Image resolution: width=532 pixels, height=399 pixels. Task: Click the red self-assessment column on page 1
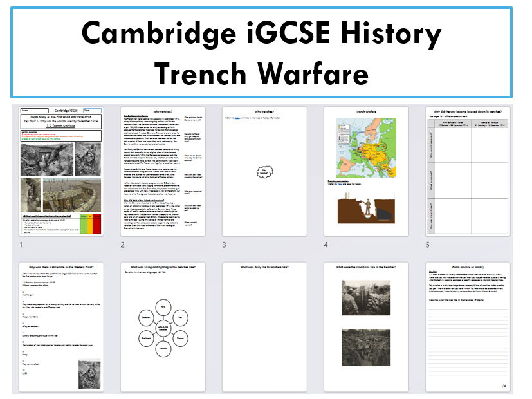[97, 223]
